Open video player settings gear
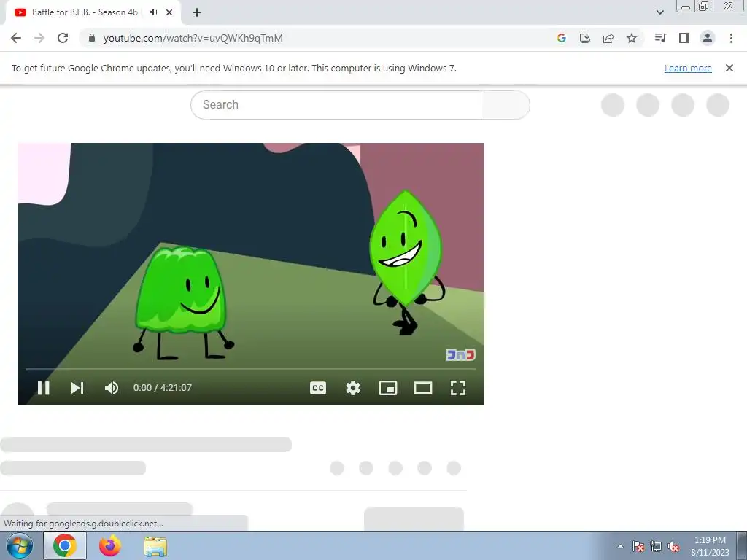 click(353, 388)
